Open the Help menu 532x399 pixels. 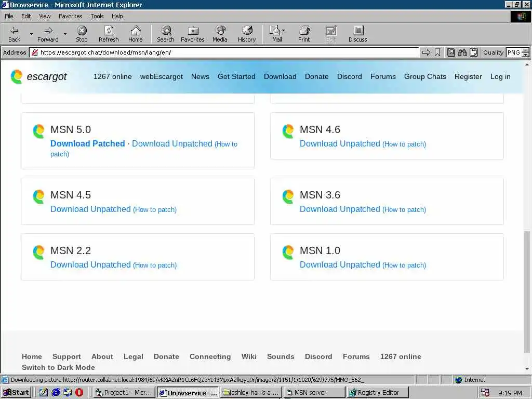117,16
